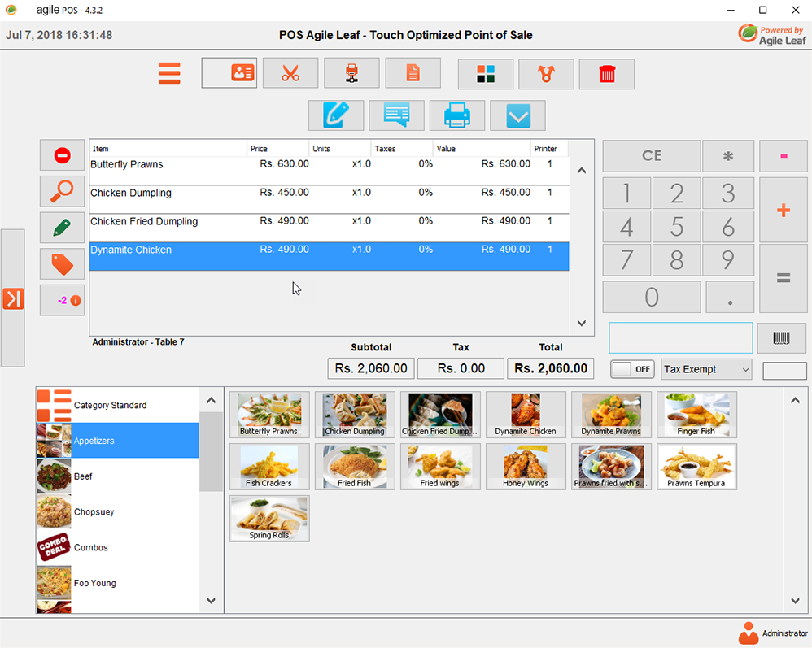Add Butterfly Prawns product thumbnail

(269, 415)
